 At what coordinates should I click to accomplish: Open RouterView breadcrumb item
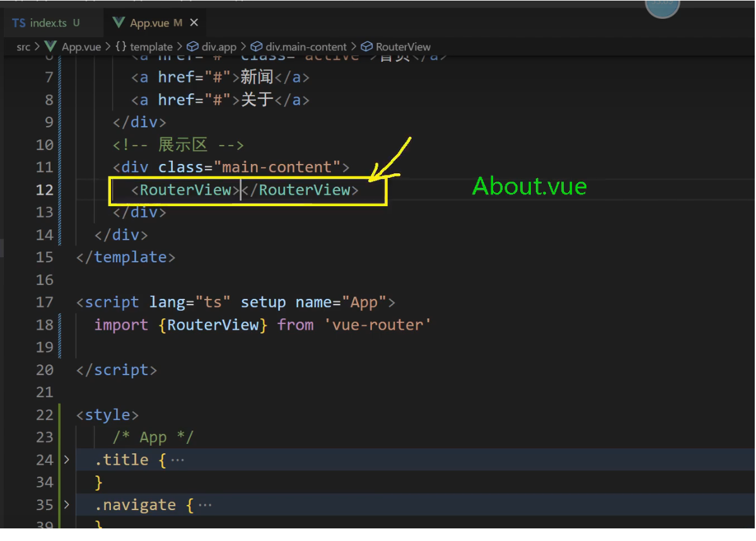pyautogui.click(x=403, y=47)
